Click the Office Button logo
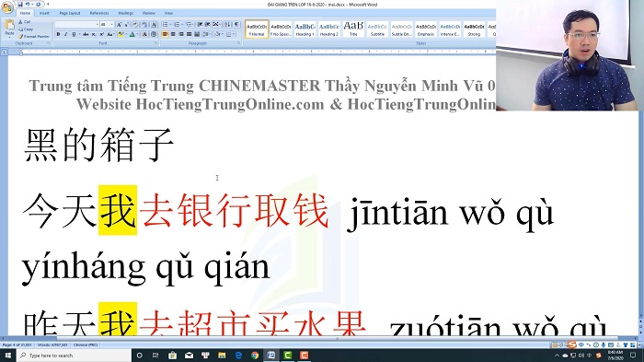 [7, 7]
